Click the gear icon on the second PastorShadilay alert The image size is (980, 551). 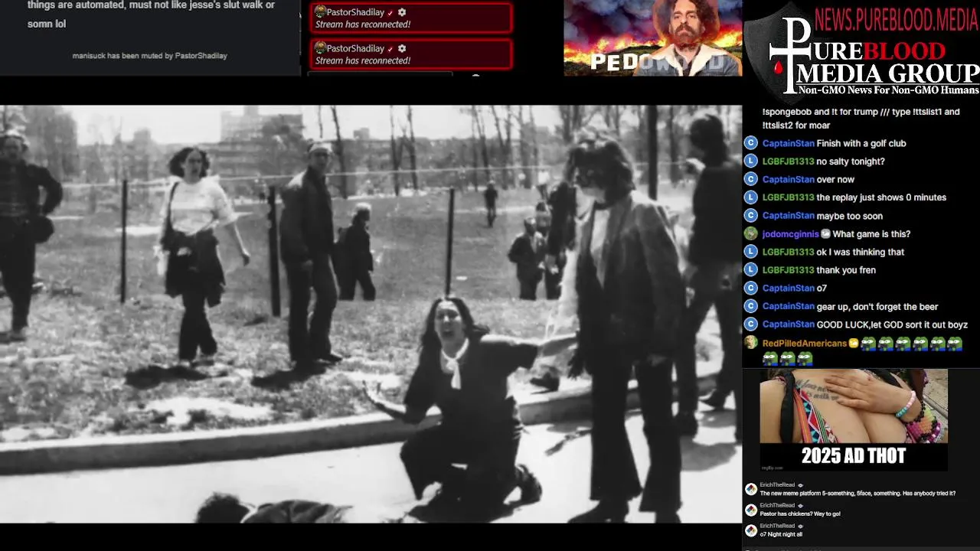tap(402, 48)
